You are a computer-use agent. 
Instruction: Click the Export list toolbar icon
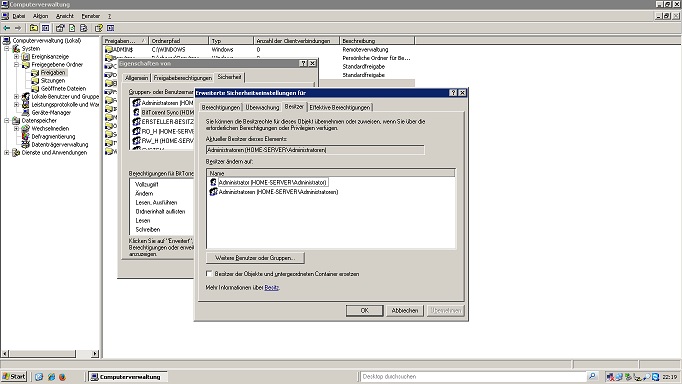(84, 28)
